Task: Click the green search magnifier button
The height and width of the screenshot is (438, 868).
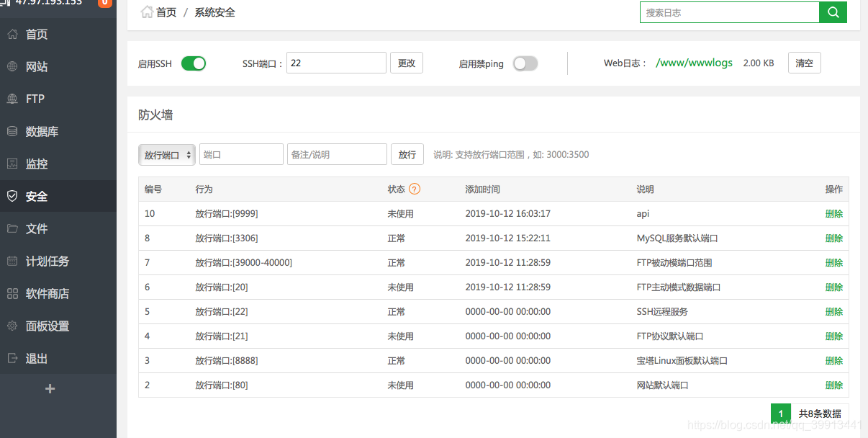Action: [x=833, y=12]
